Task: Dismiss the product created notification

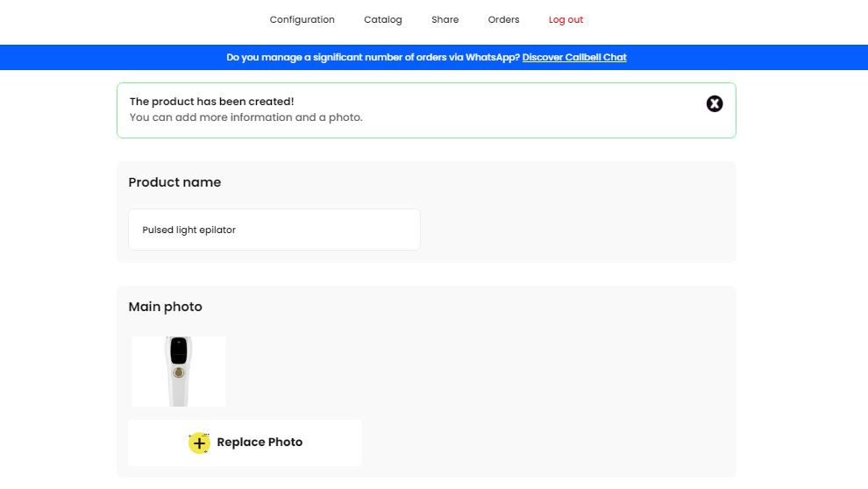Action: [x=715, y=104]
